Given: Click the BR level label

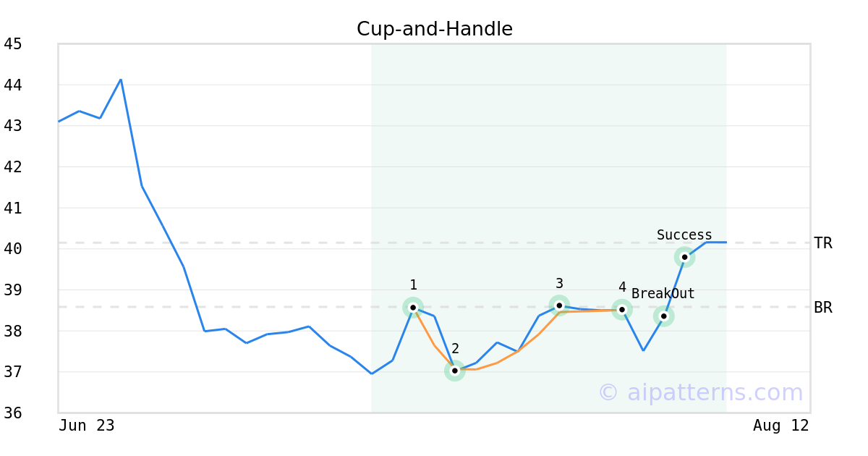Looking at the screenshot, I should point(823,308).
